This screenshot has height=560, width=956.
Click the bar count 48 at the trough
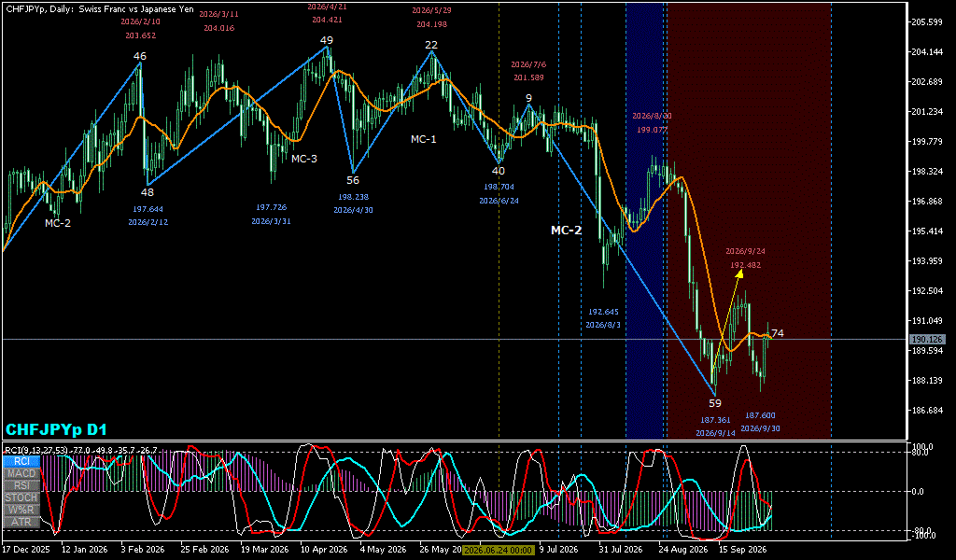click(x=148, y=192)
